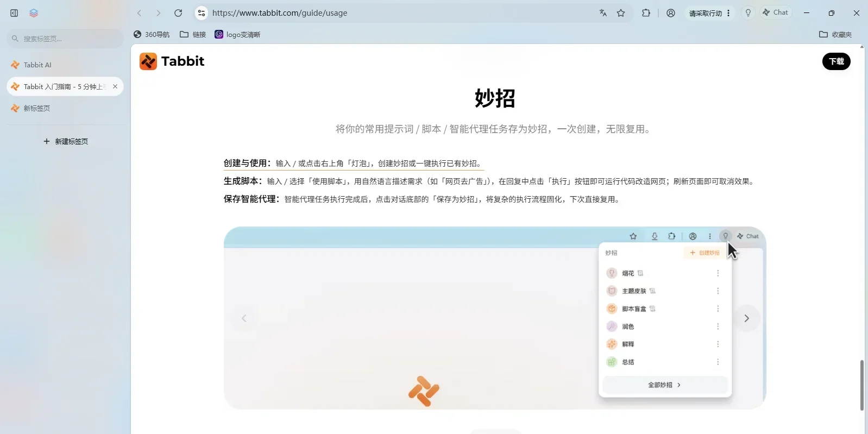Click the black 下载 button
The image size is (868, 434).
836,61
